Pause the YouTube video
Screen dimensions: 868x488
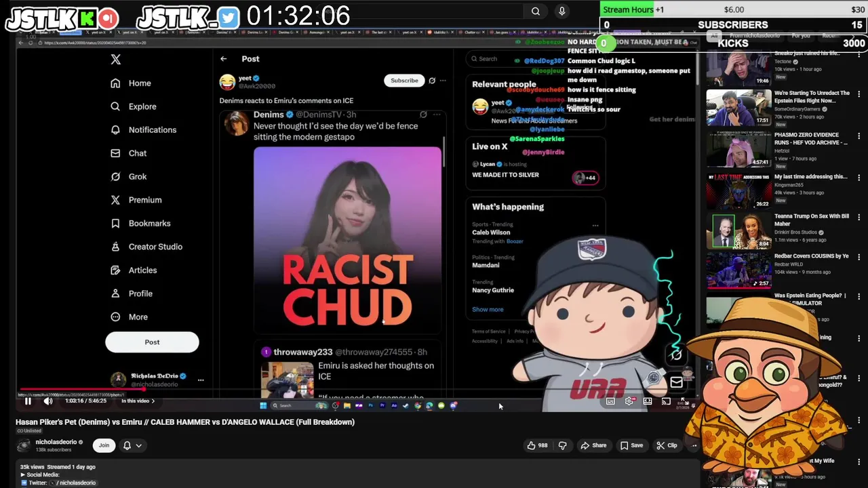pyautogui.click(x=28, y=401)
